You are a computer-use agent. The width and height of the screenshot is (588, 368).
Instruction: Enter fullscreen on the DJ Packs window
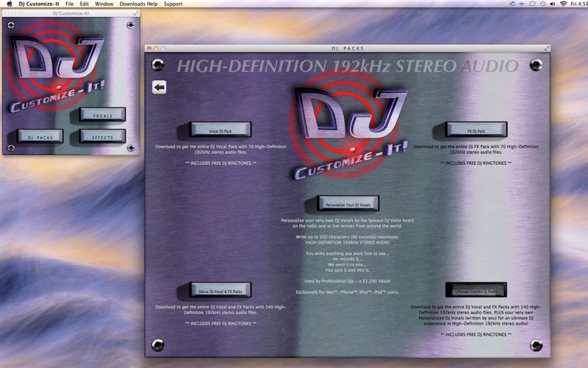tap(547, 48)
